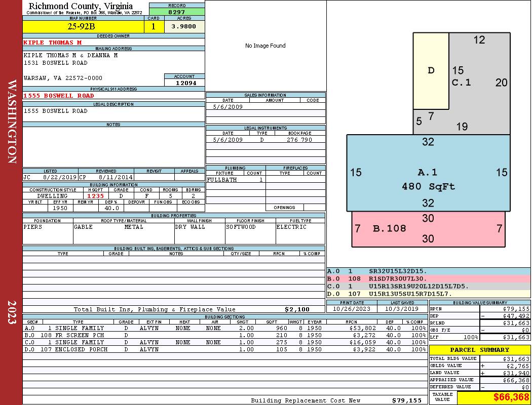
Task: Click the GABLE roof type value
Action: pos(84,227)
